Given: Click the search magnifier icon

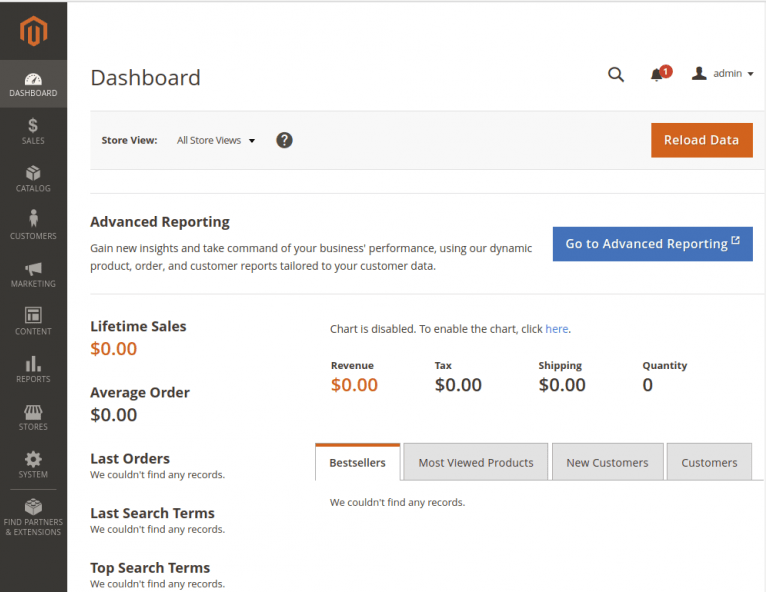Looking at the screenshot, I should coord(616,74).
